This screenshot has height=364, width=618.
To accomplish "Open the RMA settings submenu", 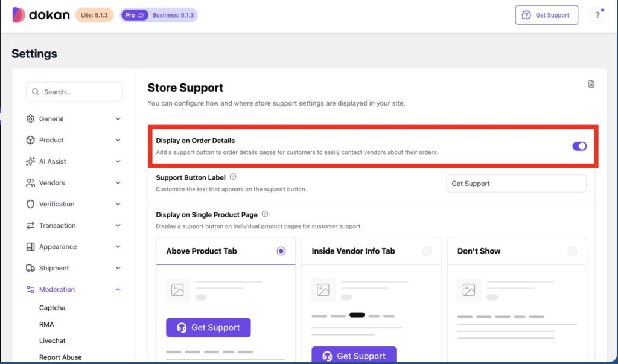I will click(x=46, y=324).
